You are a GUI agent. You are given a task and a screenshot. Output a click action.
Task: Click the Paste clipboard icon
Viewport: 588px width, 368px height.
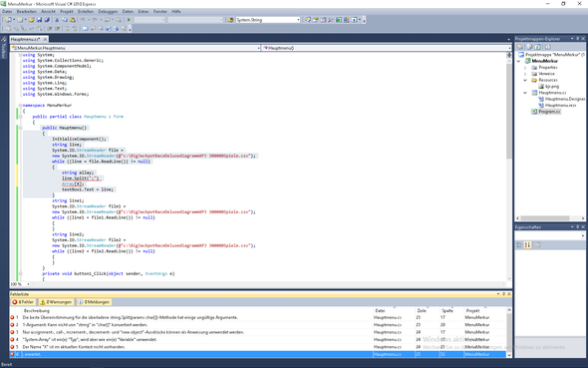pos(73,20)
